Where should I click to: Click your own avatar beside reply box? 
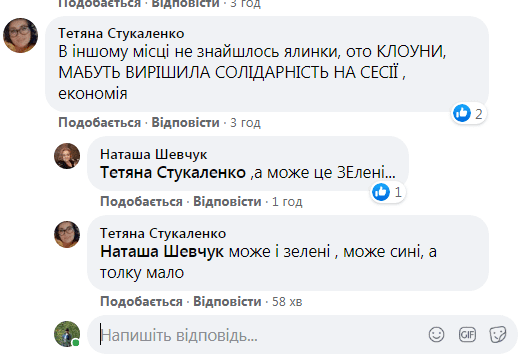point(67,334)
